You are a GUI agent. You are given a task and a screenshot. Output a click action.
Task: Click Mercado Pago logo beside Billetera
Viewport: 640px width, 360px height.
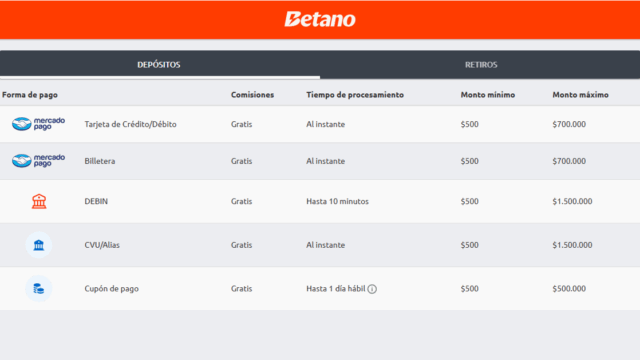(x=38, y=160)
